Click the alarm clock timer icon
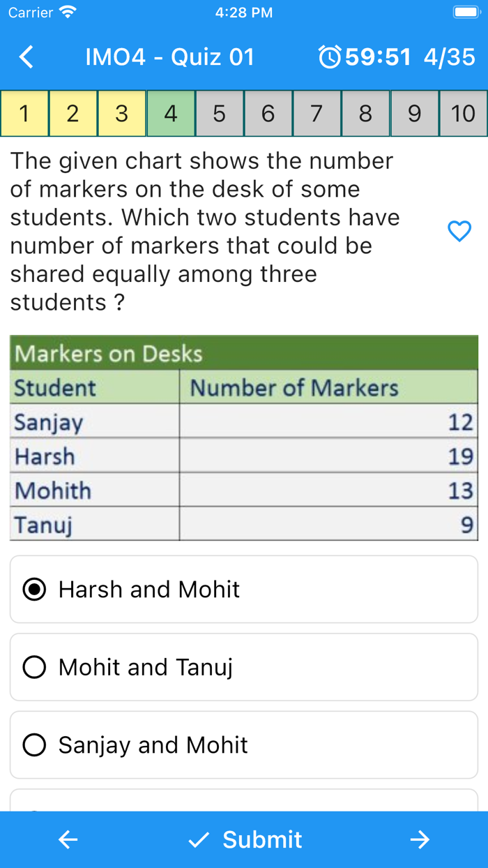488x868 pixels. pyautogui.click(x=329, y=57)
